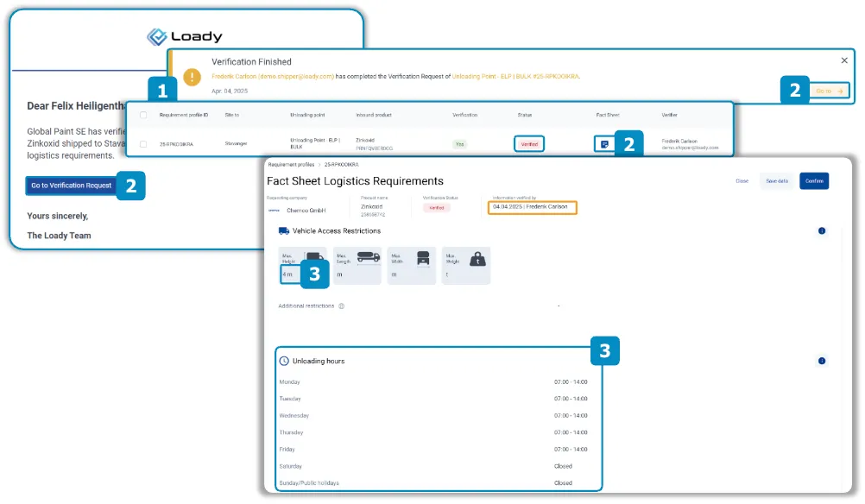Click the Sunday/Public holidays row
Screen dimensions: 865x504
tap(433, 483)
